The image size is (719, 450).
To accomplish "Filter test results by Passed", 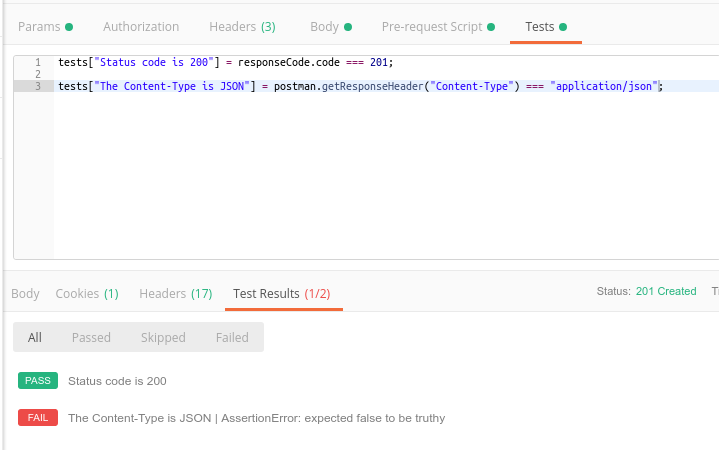I will [x=91, y=338].
